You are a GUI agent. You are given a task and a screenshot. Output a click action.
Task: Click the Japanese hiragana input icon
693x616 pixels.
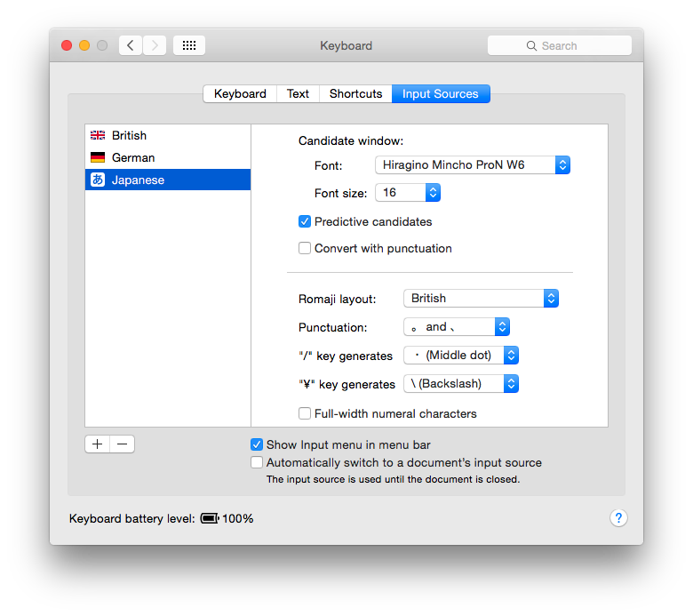point(98,180)
